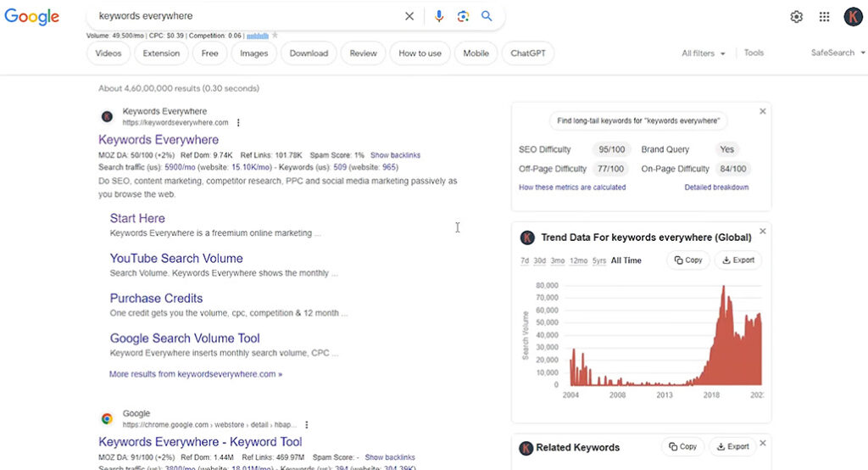Open the account profile avatar
Viewport: 868px width, 470px height.
(853, 17)
